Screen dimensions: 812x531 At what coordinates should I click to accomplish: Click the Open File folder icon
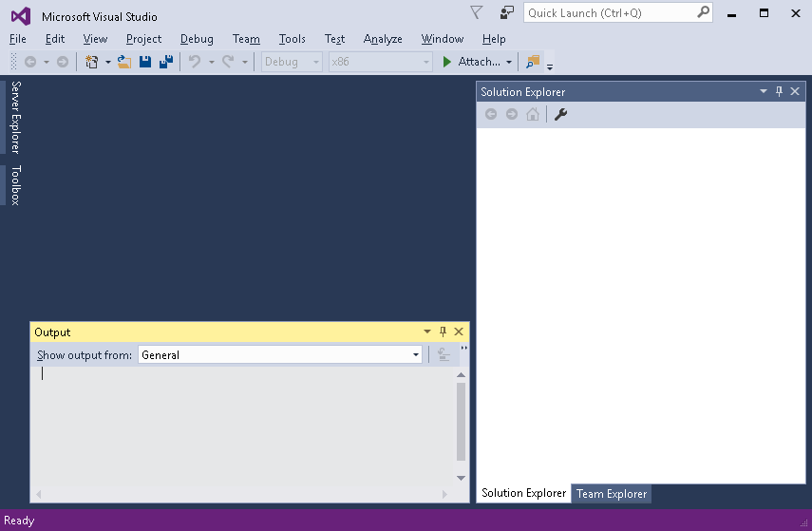[123, 62]
